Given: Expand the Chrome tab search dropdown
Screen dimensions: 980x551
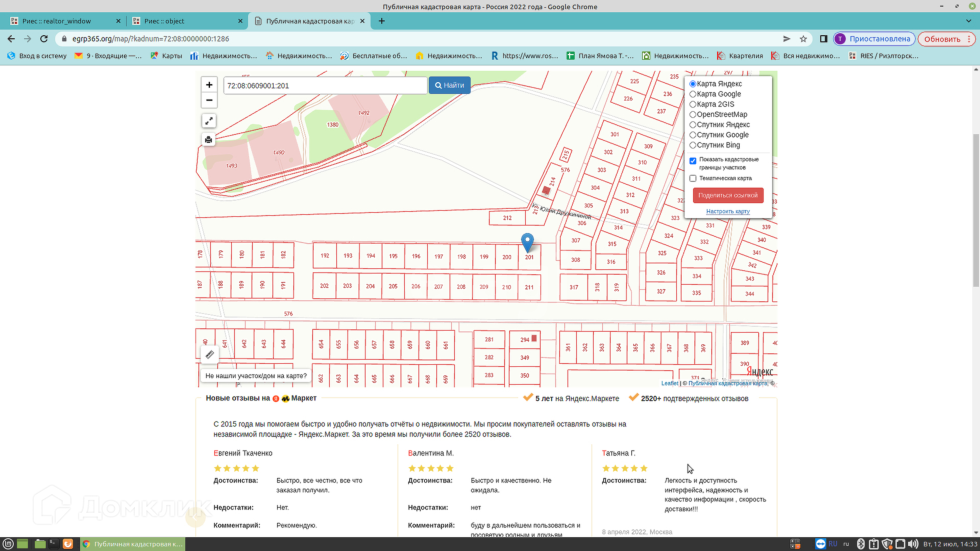Looking at the screenshot, I should tap(968, 21).
